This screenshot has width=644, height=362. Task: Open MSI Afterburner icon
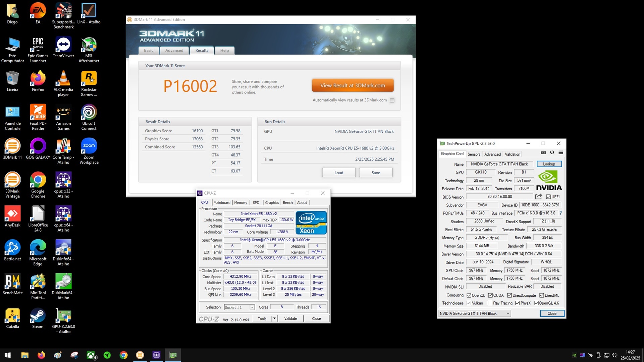pos(89,50)
